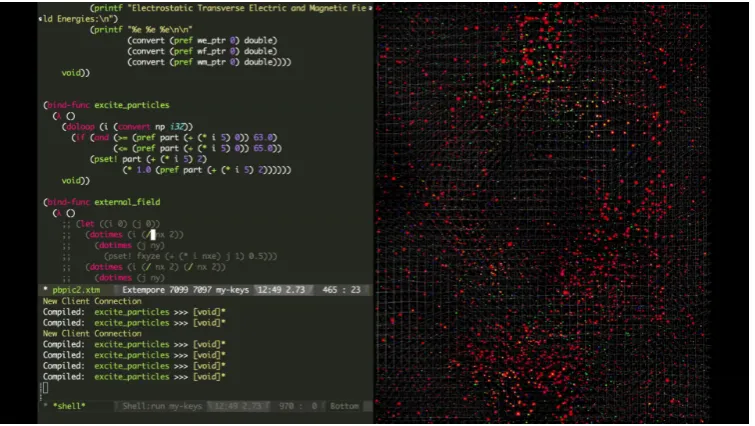
Task: Click the pbpic2.xtm buffer name in mode line
Action: (76, 290)
